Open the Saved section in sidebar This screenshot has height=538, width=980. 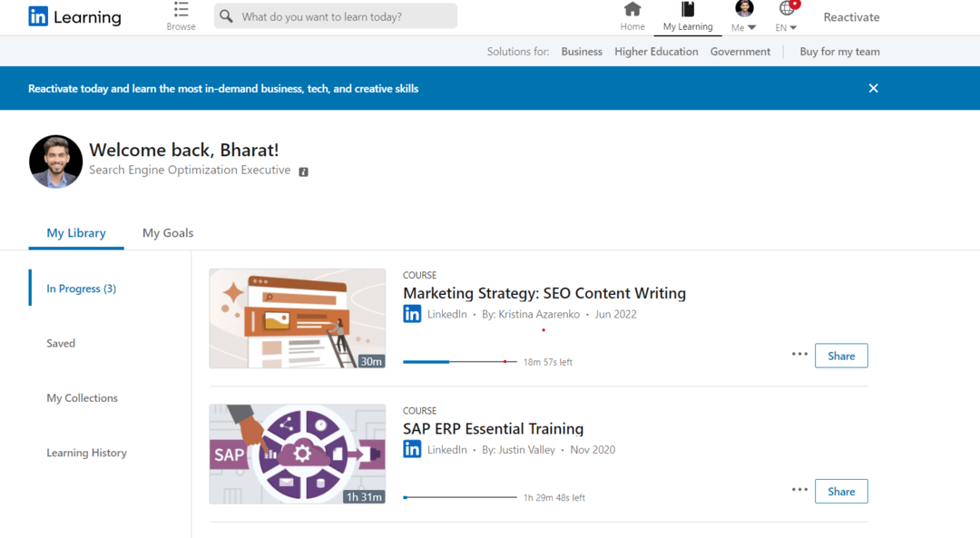click(61, 343)
